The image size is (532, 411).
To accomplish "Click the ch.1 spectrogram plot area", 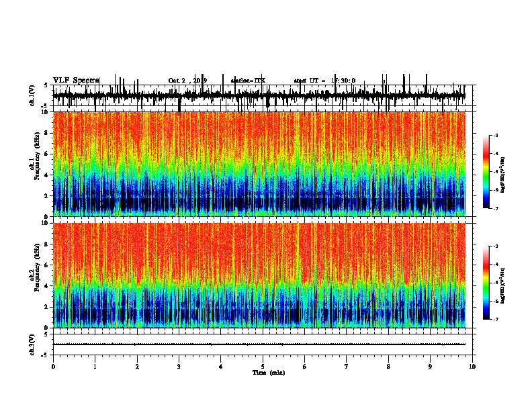I will [x=259, y=164].
